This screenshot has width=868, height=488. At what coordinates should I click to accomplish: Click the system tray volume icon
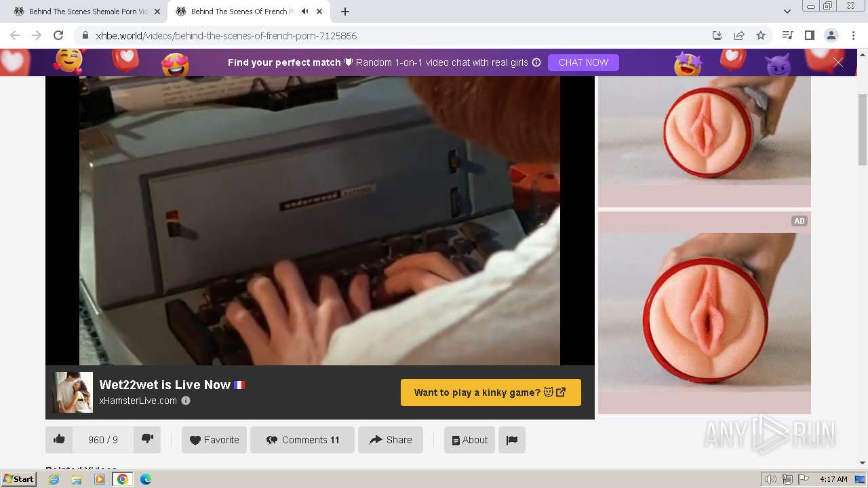tap(771, 479)
